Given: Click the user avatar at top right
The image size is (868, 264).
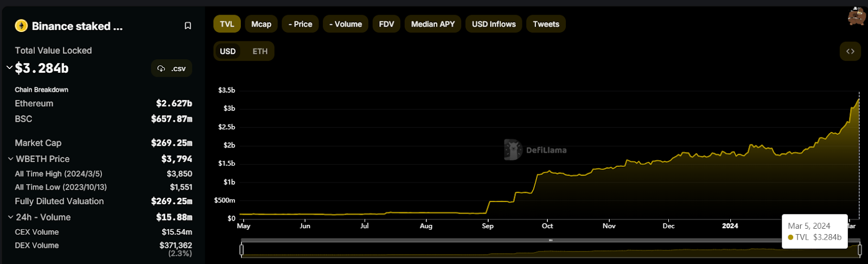Looking at the screenshot, I should point(857,16).
